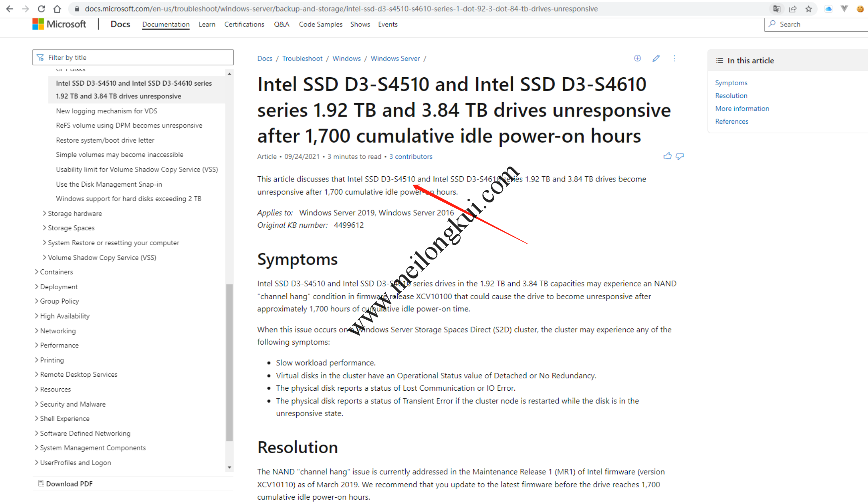Expand the High Availability section
The image size is (868, 502).
point(65,315)
